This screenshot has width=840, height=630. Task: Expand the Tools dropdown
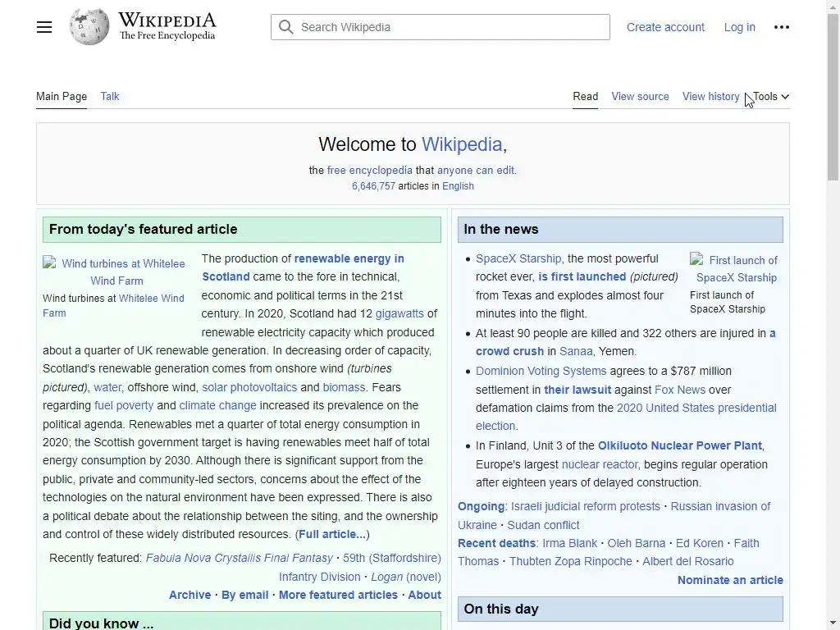tap(771, 97)
